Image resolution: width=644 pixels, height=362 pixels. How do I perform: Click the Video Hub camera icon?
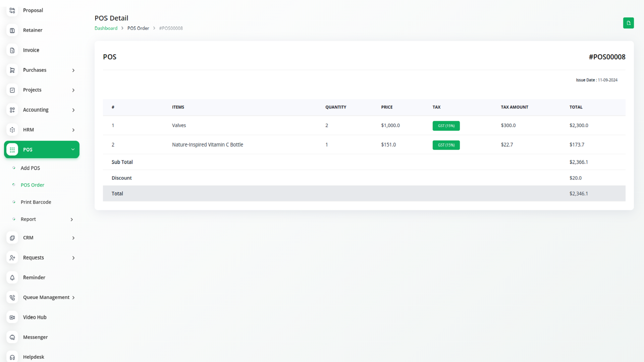point(12,317)
